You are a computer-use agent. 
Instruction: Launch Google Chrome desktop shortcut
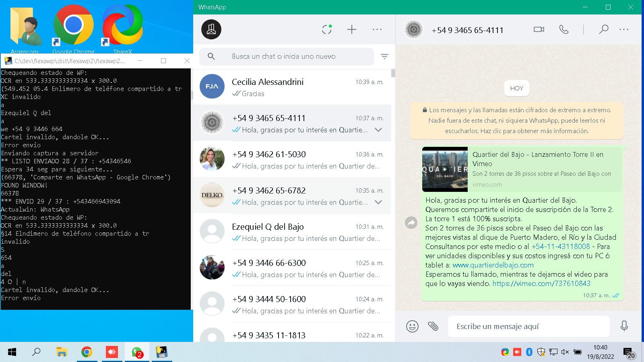coord(73,29)
